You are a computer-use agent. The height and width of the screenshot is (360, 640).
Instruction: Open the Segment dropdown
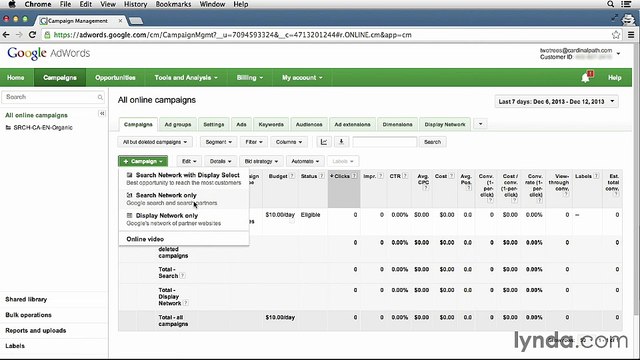[218, 142]
